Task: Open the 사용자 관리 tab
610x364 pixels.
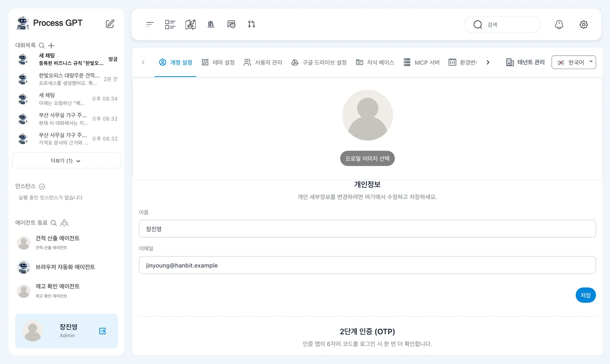Action: pyautogui.click(x=263, y=62)
